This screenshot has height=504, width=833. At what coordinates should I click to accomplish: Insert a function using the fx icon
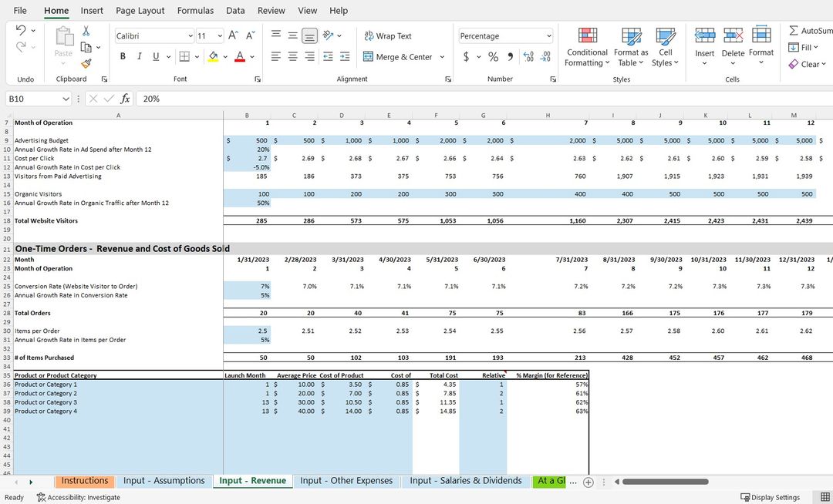click(x=126, y=99)
